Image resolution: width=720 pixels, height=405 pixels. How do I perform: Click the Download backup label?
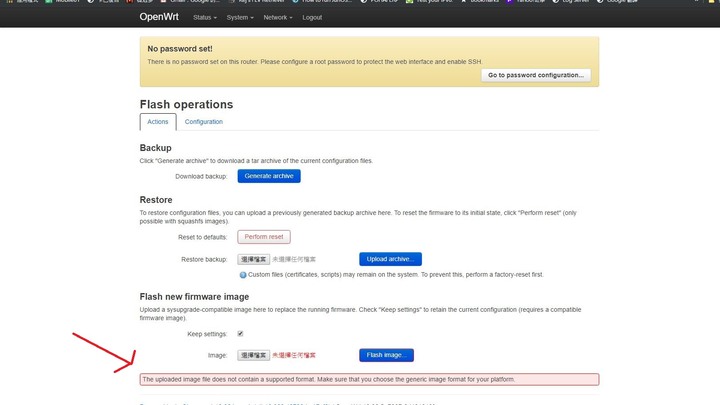[x=201, y=176]
